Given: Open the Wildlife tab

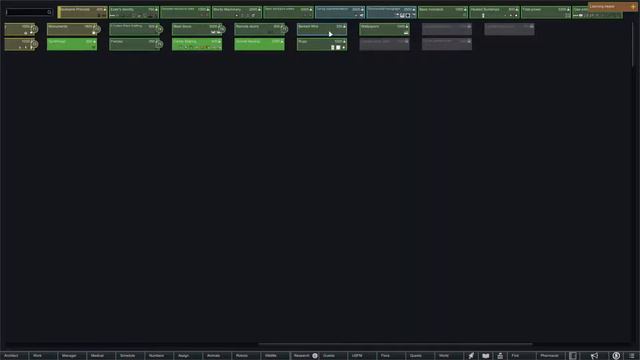Looking at the screenshot, I should 276,356.
